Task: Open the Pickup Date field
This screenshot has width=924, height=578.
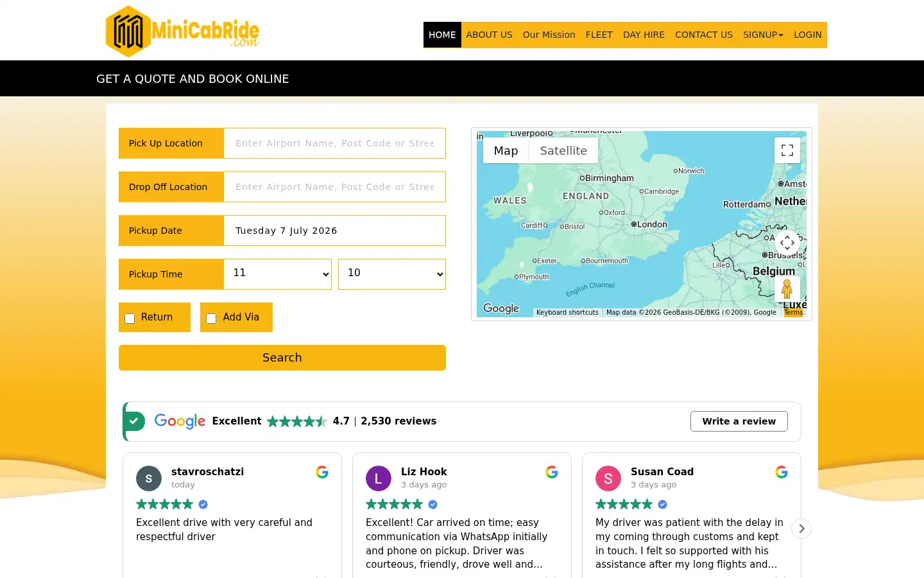Action: click(335, 231)
